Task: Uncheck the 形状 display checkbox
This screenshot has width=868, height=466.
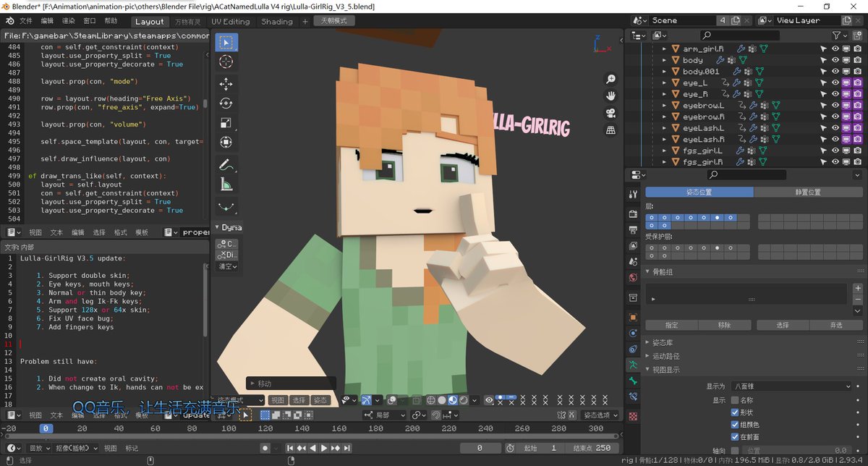Action: point(735,412)
